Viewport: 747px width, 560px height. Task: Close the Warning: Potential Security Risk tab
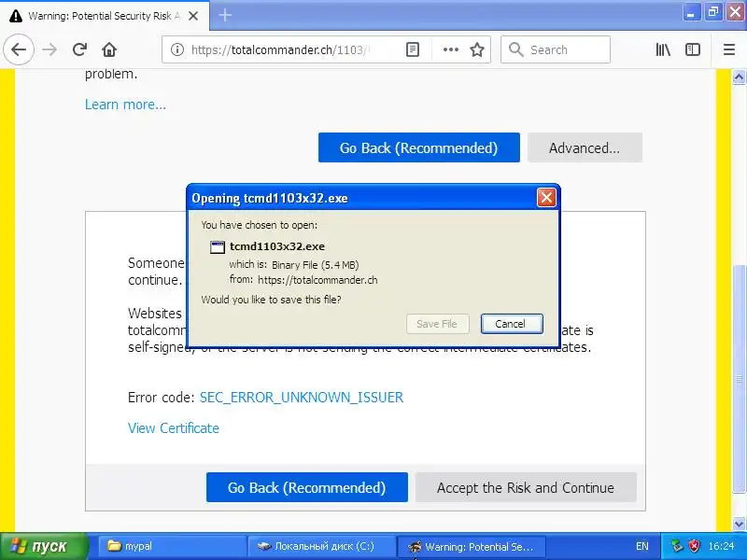[193, 16]
